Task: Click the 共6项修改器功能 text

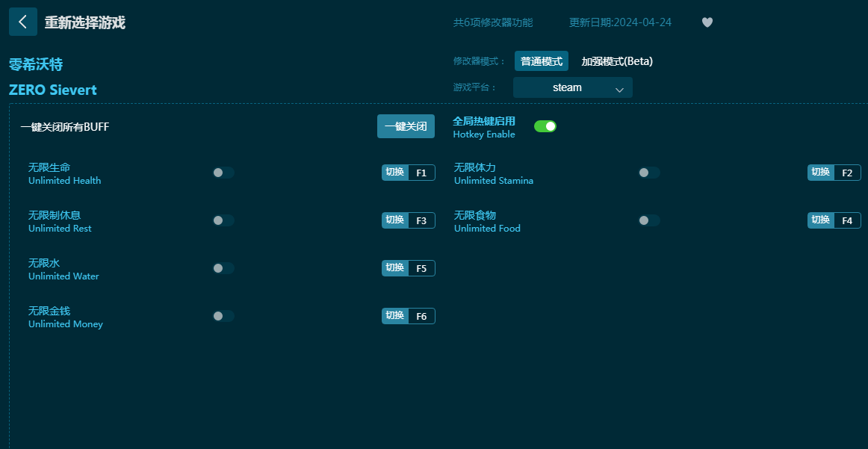Action: pos(493,22)
